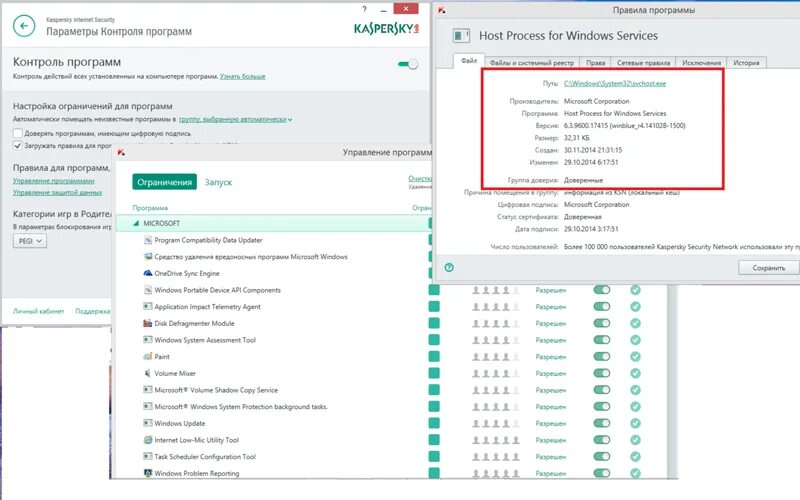Click Internet Low-Mic Utility Tool icon
Image resolution: width=800 pixels, height=500 pixels.
tap(148, 440)
